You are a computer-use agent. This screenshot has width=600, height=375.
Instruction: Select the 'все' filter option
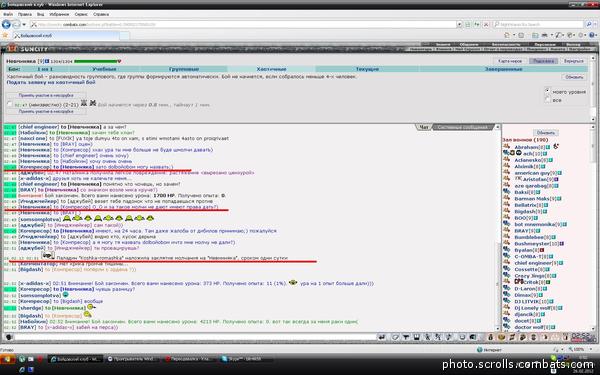547,99
